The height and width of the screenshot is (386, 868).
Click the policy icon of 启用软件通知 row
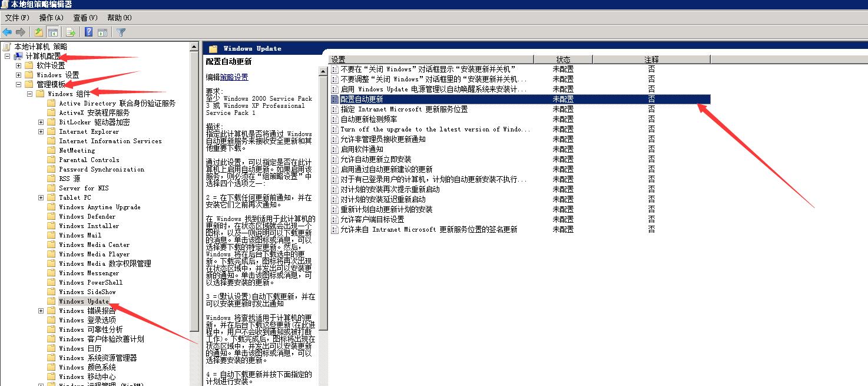(x=334, y=149)
